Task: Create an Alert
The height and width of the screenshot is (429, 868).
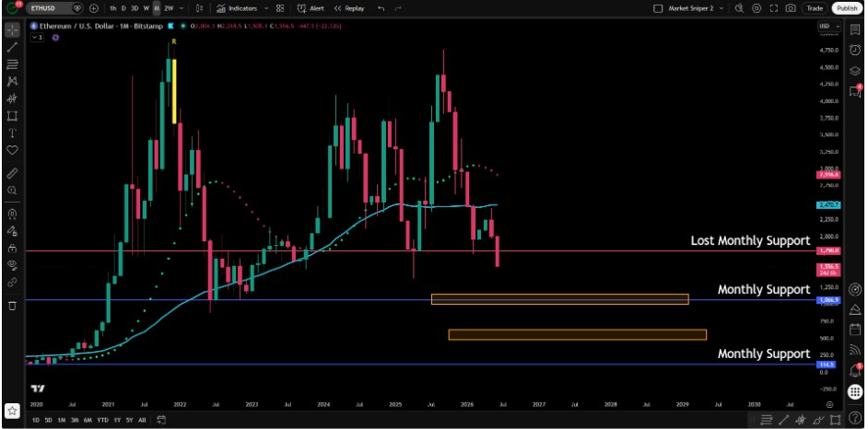Action: (311, 8)
